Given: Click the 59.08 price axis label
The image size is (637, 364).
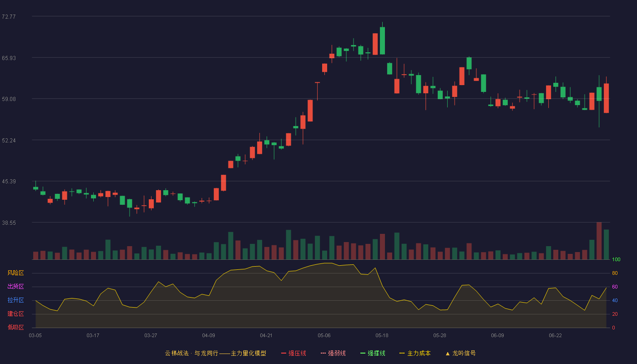Looking at the screenshot, I should (x=9, y=99).
